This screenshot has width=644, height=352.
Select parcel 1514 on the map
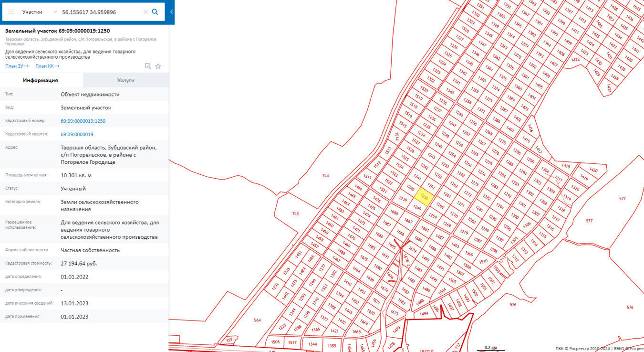pyautogui.click(x=396, y=137)
